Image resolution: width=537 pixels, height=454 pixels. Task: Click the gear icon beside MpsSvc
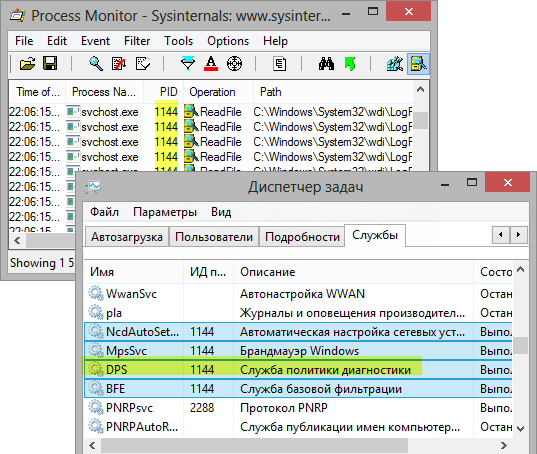[96, 351]
